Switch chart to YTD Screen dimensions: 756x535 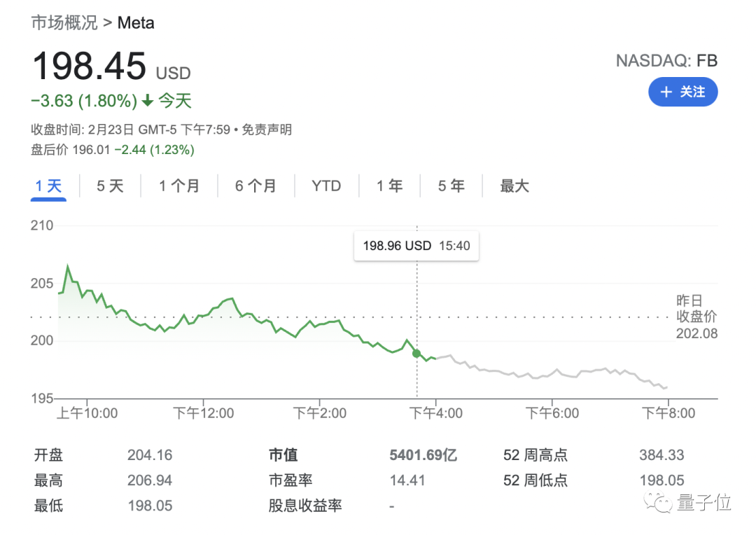326,186
